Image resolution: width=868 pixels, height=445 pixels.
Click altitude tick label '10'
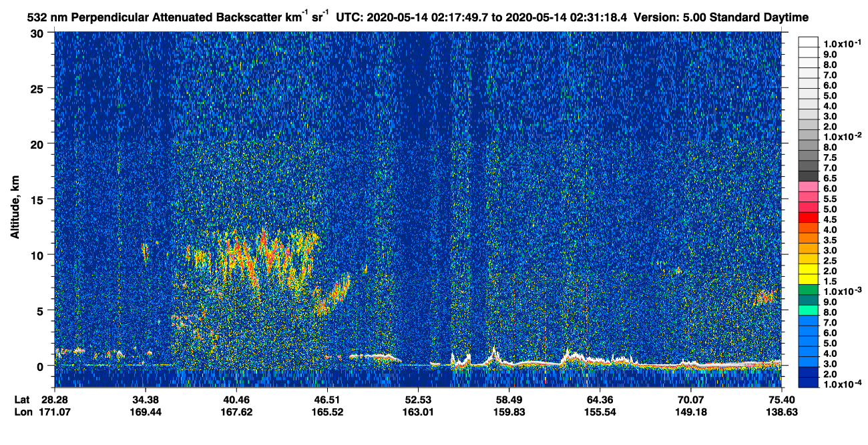[x=39, y=255]
